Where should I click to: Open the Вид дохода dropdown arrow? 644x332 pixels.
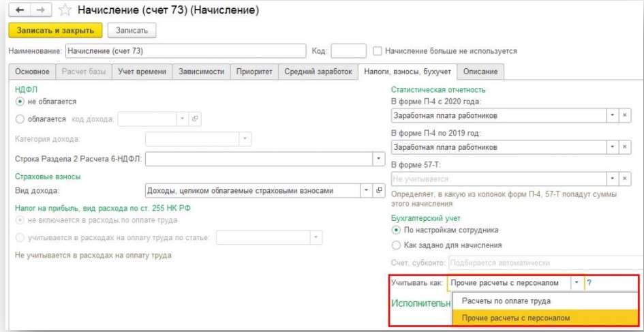[367, 191]
